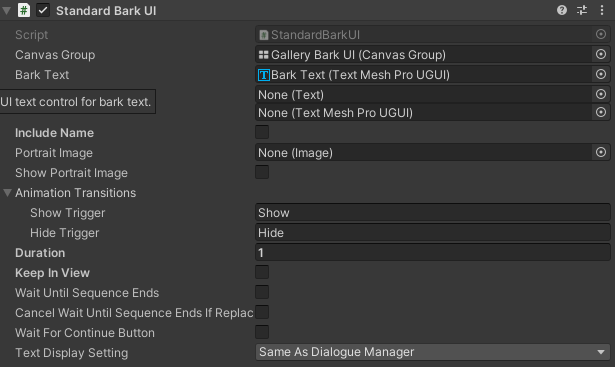This screenshot has width=615, height=367.
Task: Toggle Cancel Wait Until Sequence Ends If Replaced
Action: (262, 312)
